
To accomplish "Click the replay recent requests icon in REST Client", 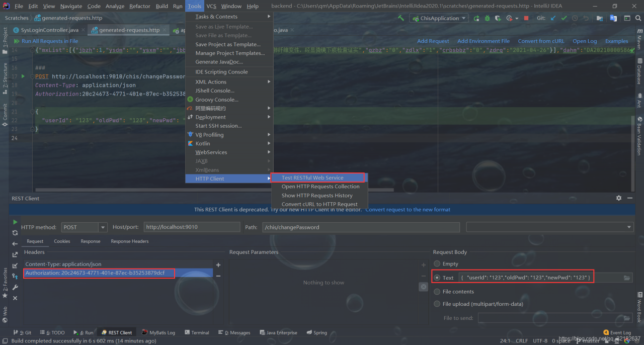I will tap(15, 233).
